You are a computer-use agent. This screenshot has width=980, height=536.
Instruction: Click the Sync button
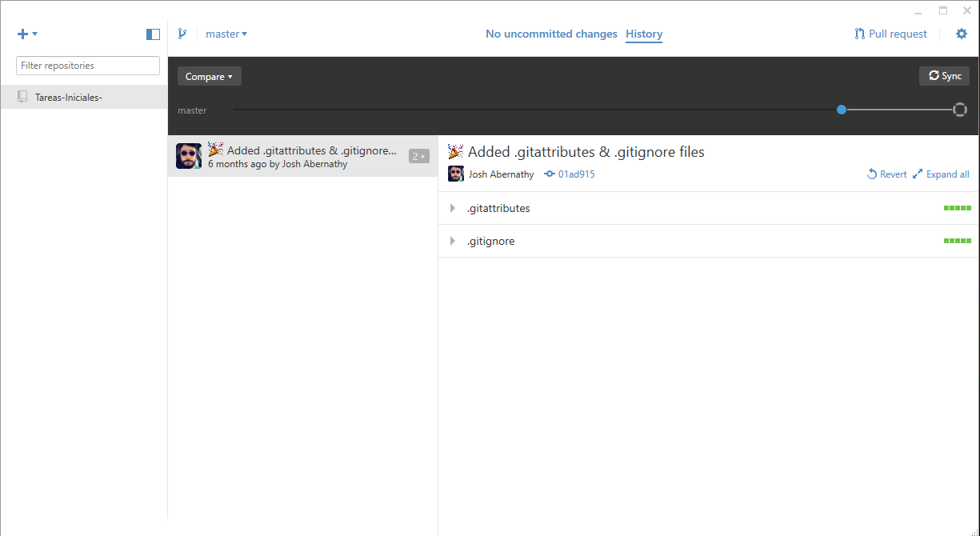point(944,76)
